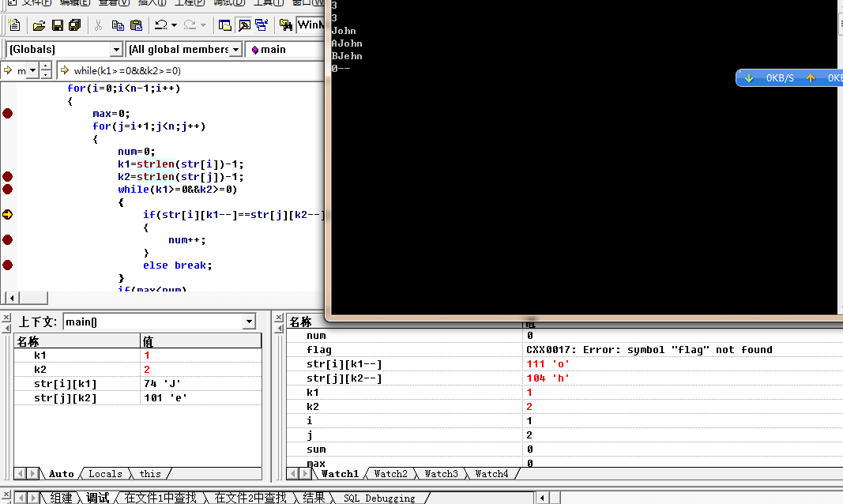Click the 值 column header in Variables

point(201,341)
